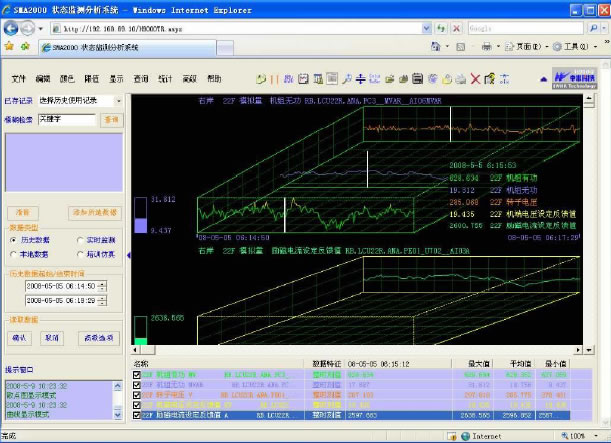Image resolution: width=611 pixels, height=443 pixels.
Task: Click the 关键字 search input field
Action: (x=67, y=119)
